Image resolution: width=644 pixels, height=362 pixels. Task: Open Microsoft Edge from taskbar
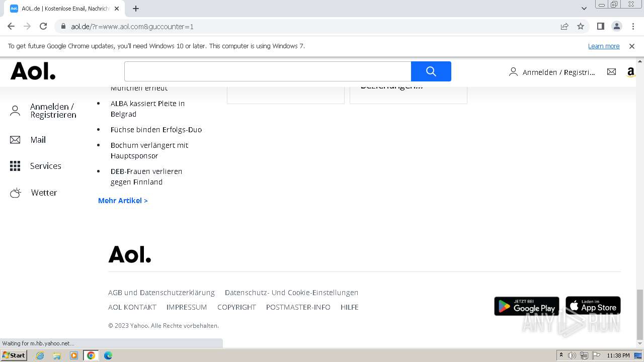[108, 355]
